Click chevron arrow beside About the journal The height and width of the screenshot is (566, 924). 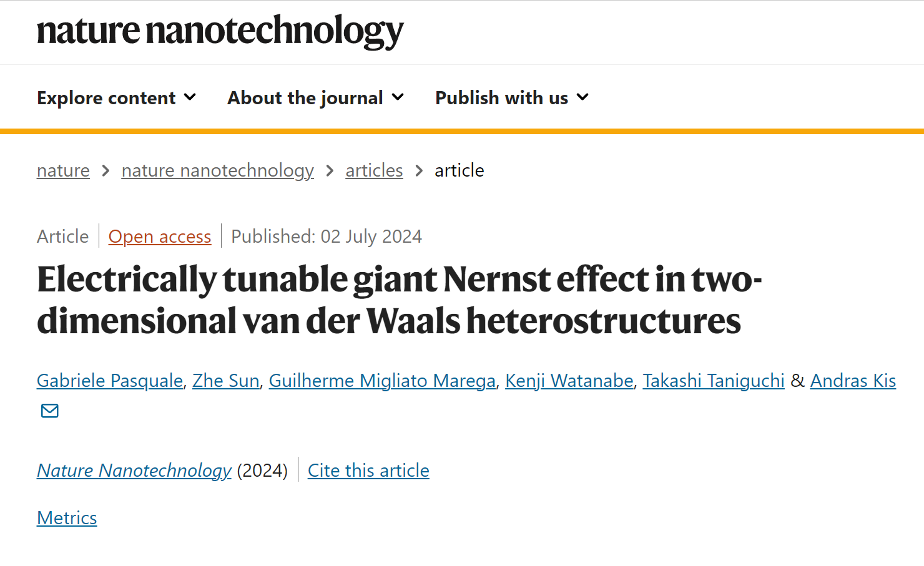[x=398, y=97]
